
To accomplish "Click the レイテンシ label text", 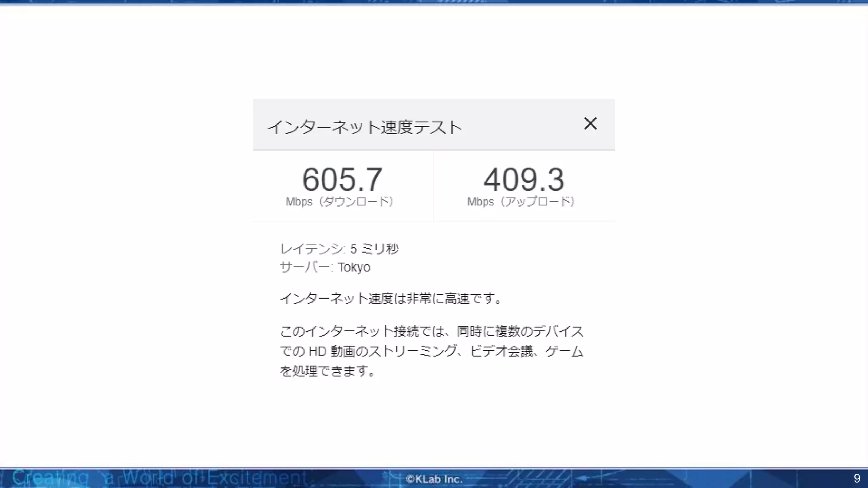I will tap(312, 249).
